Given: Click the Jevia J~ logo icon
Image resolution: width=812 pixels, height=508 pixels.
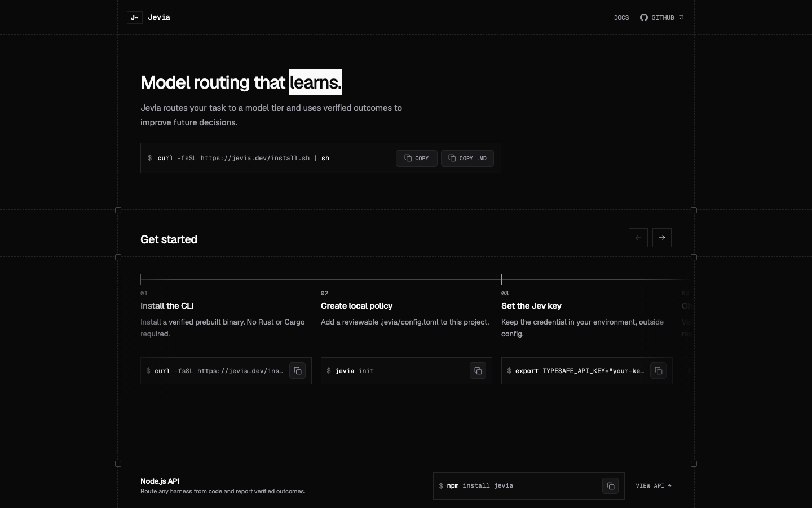Looking at the screenshot, I should [x=135, y=17].
